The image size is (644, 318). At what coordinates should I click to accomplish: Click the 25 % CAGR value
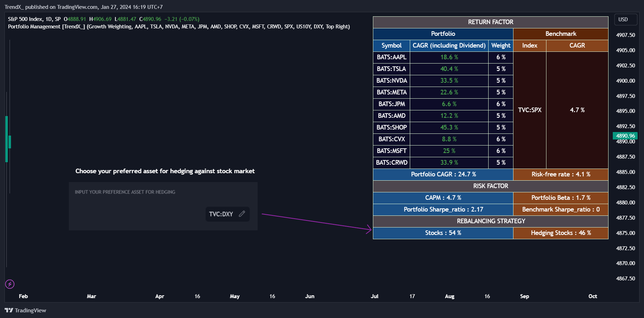(449, 151)
